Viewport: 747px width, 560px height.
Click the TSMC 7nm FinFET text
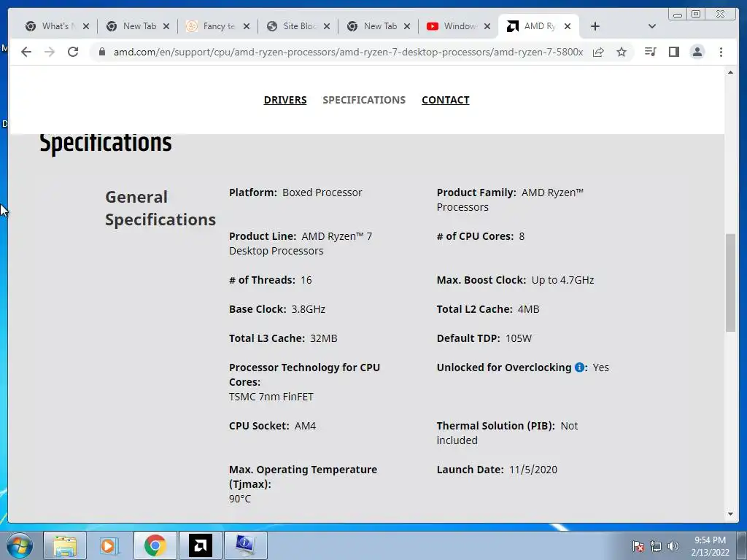[x=271, y=397]
